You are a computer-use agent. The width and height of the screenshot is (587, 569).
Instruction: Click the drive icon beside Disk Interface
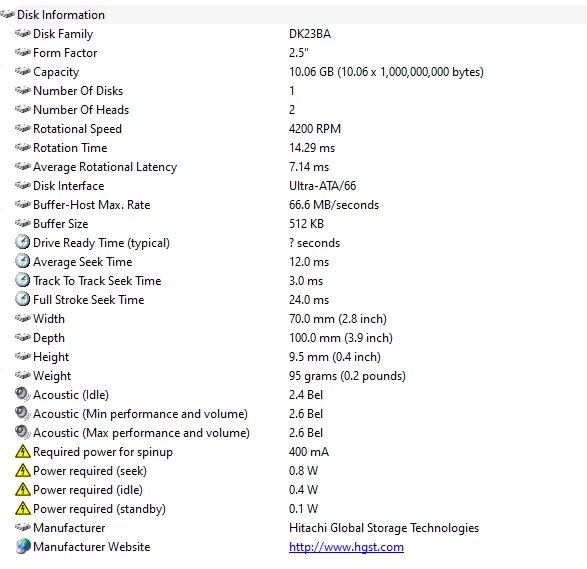tap(22, 185)
